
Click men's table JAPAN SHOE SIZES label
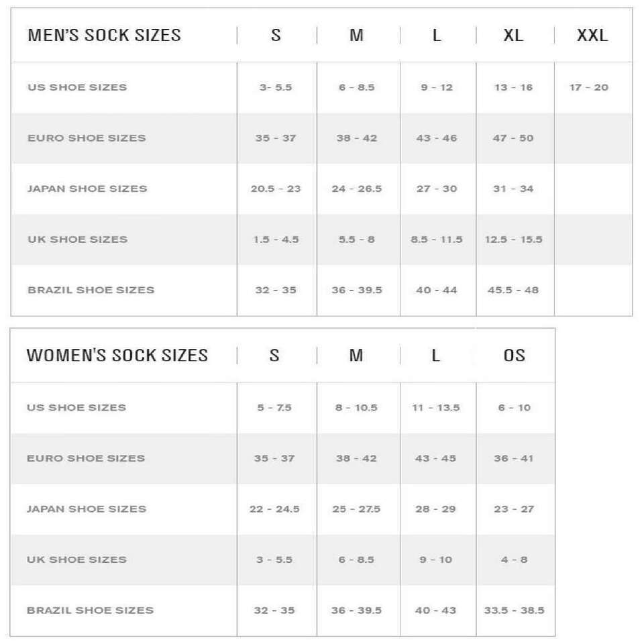coord(87,189)
